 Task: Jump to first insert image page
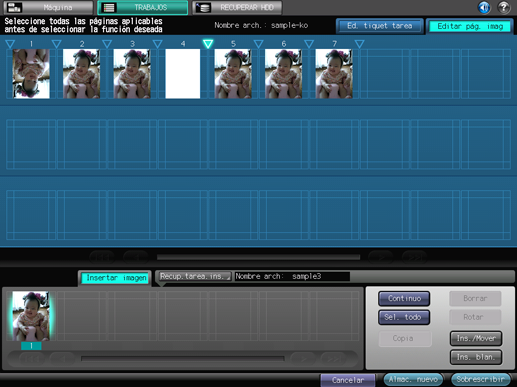(31, 359)
